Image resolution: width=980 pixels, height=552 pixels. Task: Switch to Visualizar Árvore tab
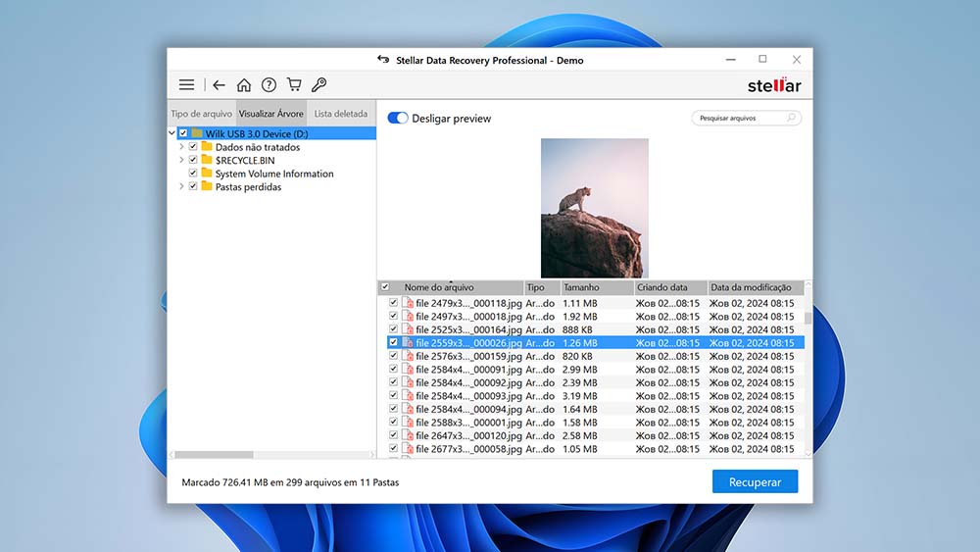(x=271, y=114)
